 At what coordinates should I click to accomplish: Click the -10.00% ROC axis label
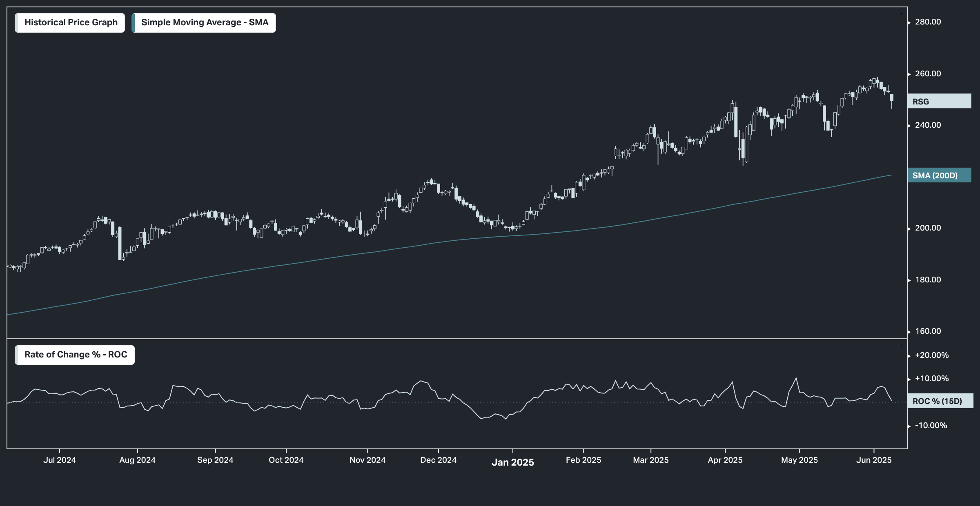[931, 426]
